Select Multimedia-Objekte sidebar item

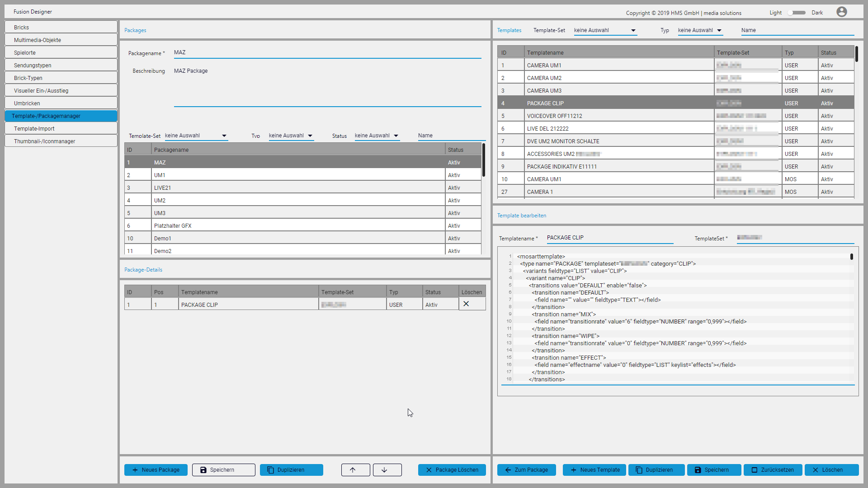(x=61, y=40)
